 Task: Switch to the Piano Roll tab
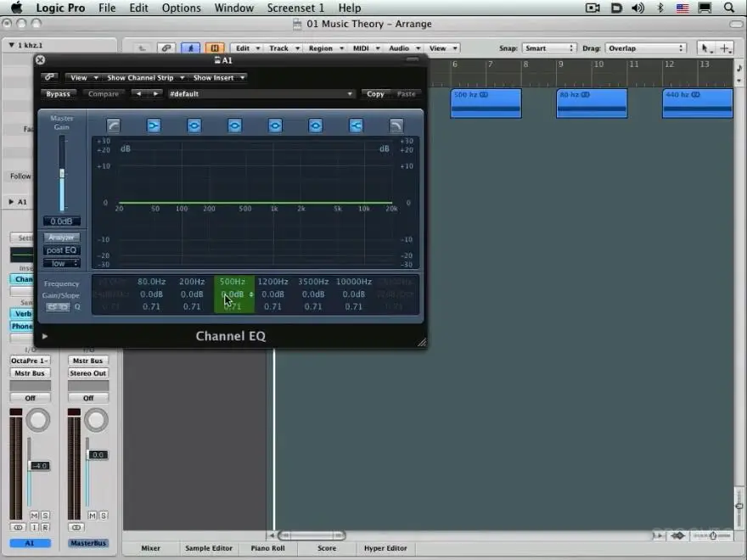click(x=267, y=548)
